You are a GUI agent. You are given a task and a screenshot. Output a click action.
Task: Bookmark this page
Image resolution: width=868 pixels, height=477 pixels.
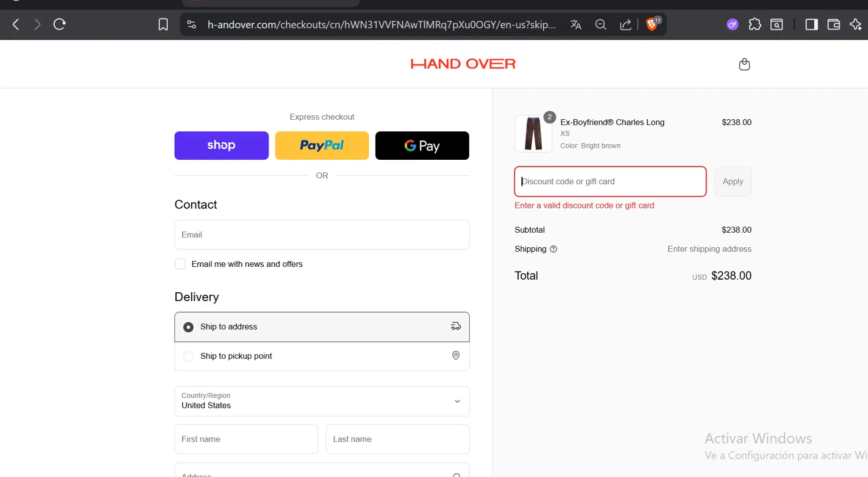point(163,24)
